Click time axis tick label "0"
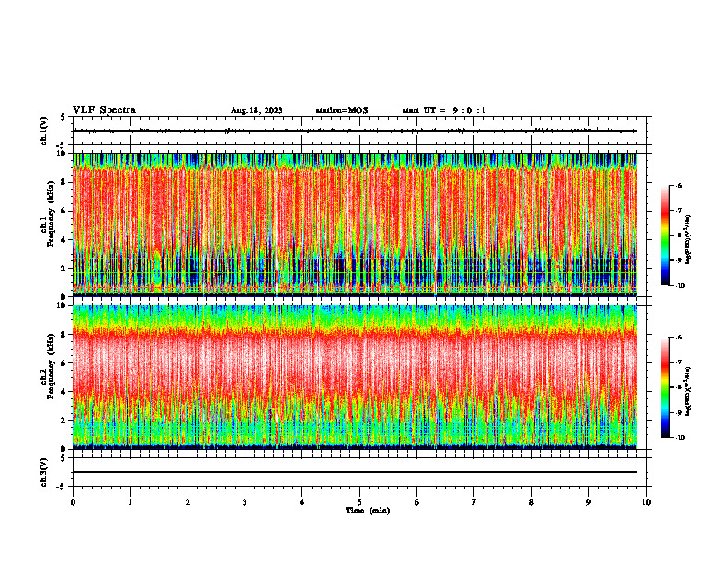The image size is (728, 563). click(73, 502)
